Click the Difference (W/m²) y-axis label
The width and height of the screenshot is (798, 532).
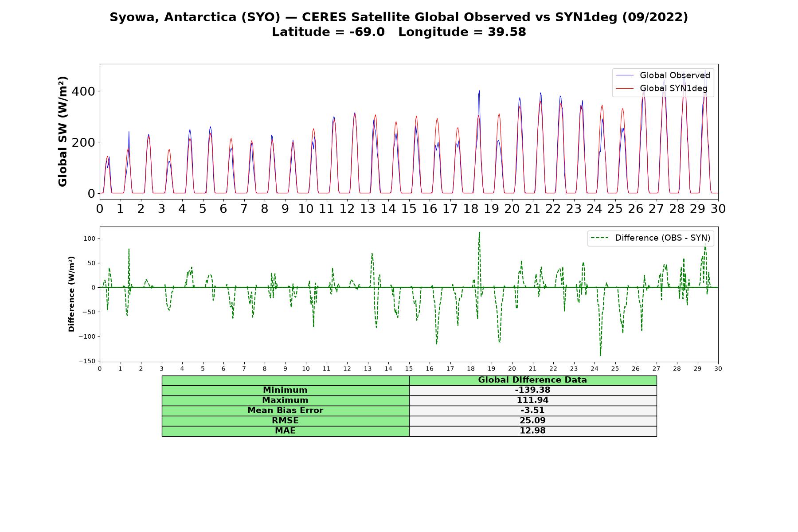tap(71, 294)
